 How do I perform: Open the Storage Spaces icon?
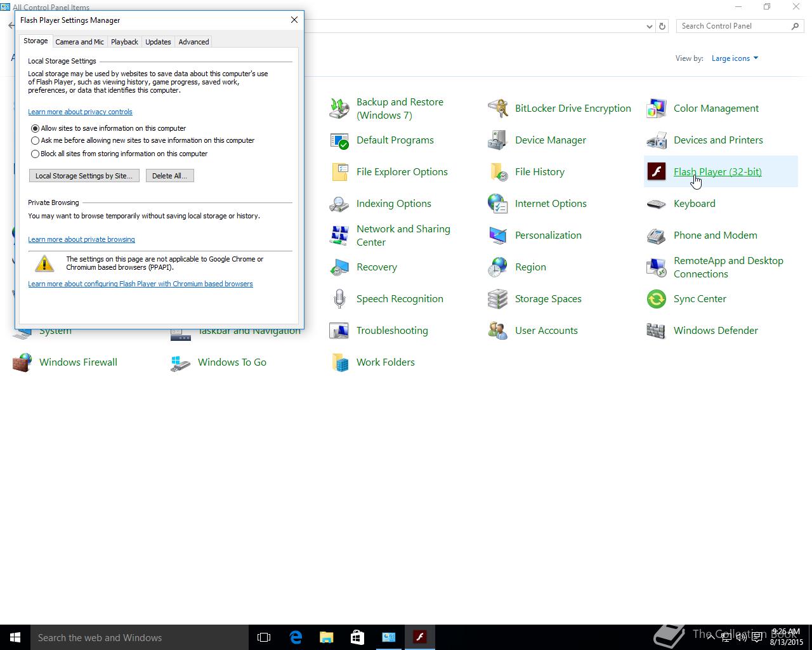(498, 299)
